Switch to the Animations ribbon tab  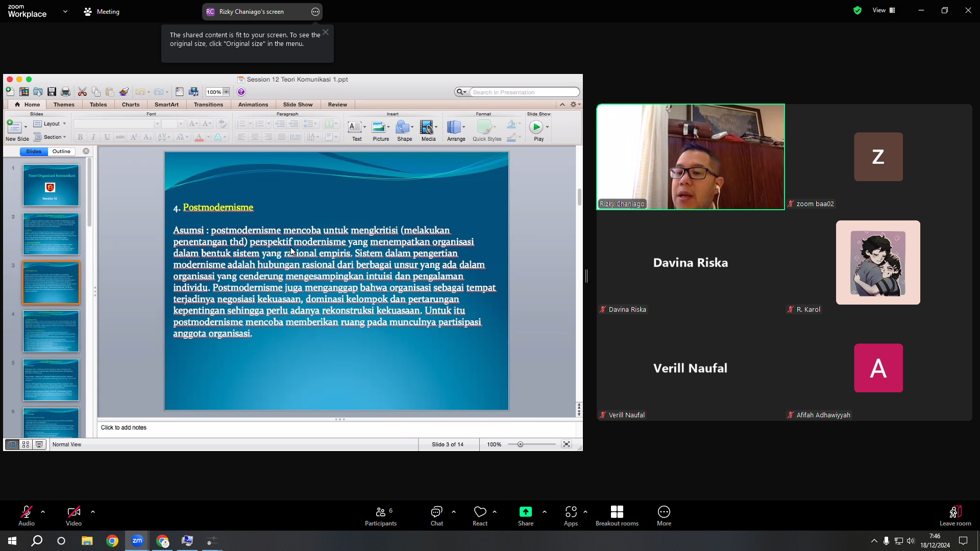[x=253, y=105]
